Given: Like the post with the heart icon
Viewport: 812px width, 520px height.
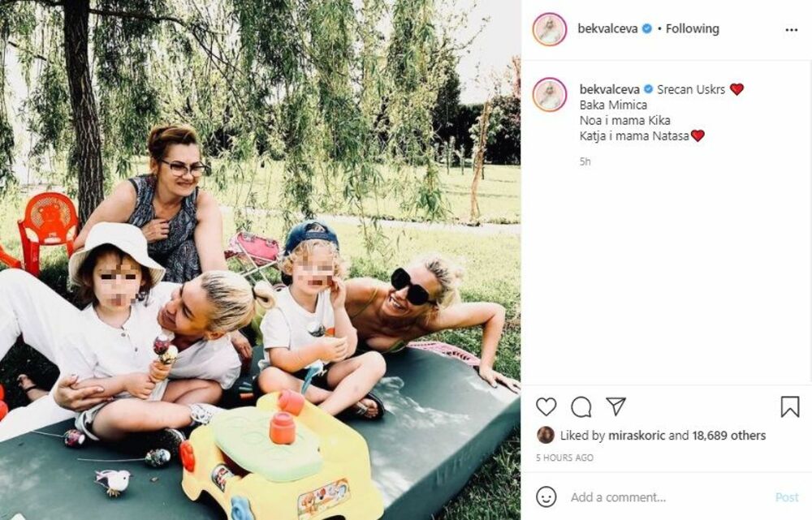Looking at the screenshot, I should pyautogui.click(x=546, y=406).
